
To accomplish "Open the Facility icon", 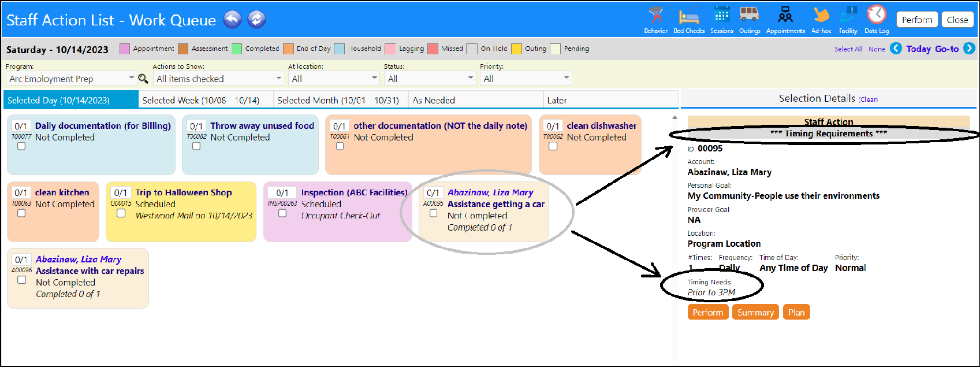I will [848, 20].
